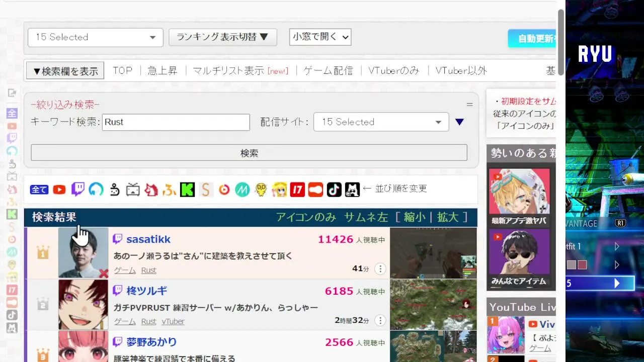Image resolution: width=644 pixels, height=362 pixels.
Task: Click the orange ふ icon in the site icon row
Action: 169,190
